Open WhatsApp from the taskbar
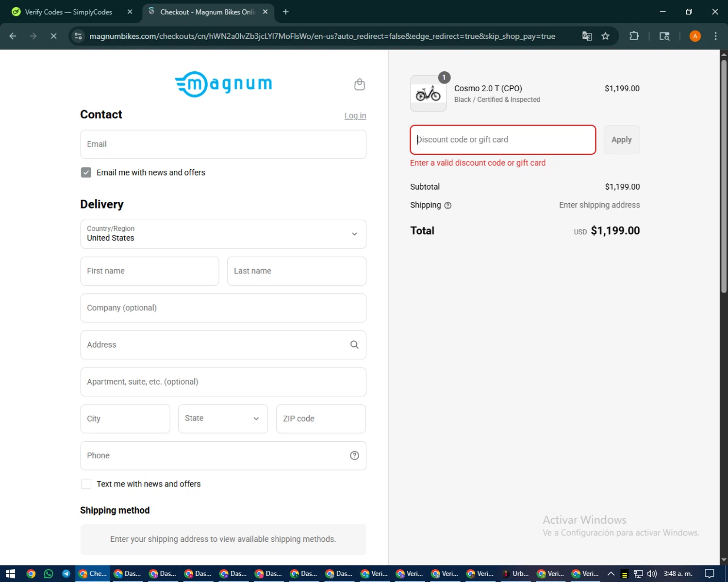The width and height of the screenshot is (728, 582). point(49,574)
